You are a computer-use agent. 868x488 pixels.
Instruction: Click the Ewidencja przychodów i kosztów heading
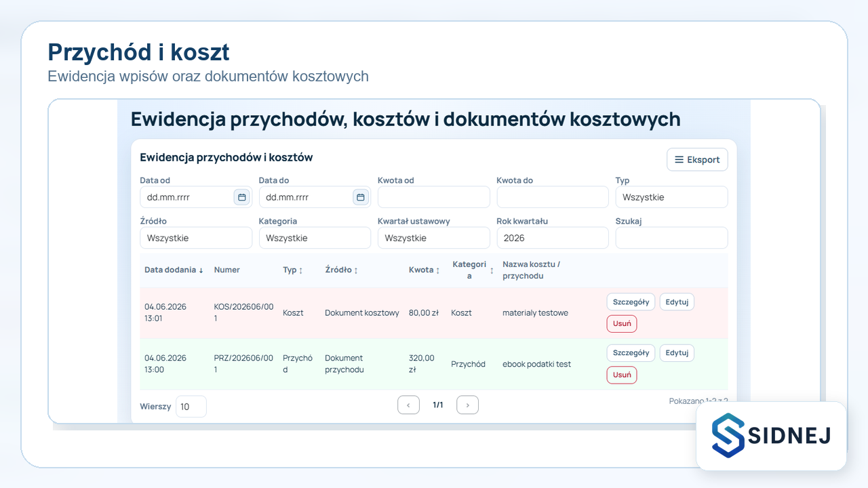pyautogui.click(x=226, y=157)
